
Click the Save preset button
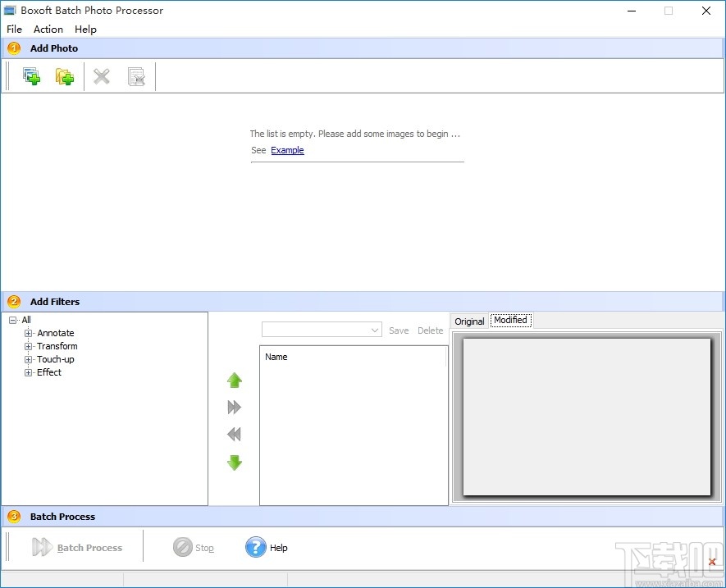[399, 330]
